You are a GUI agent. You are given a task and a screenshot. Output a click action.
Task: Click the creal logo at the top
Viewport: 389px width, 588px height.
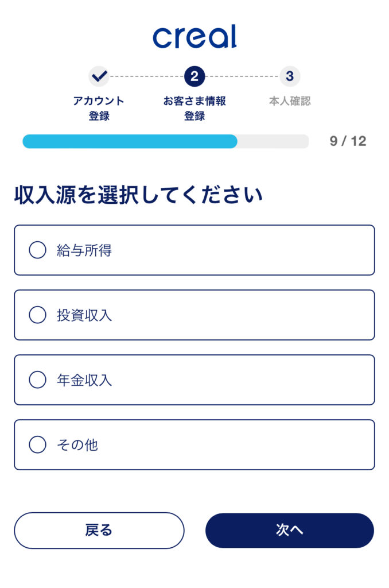click(194, 36)
